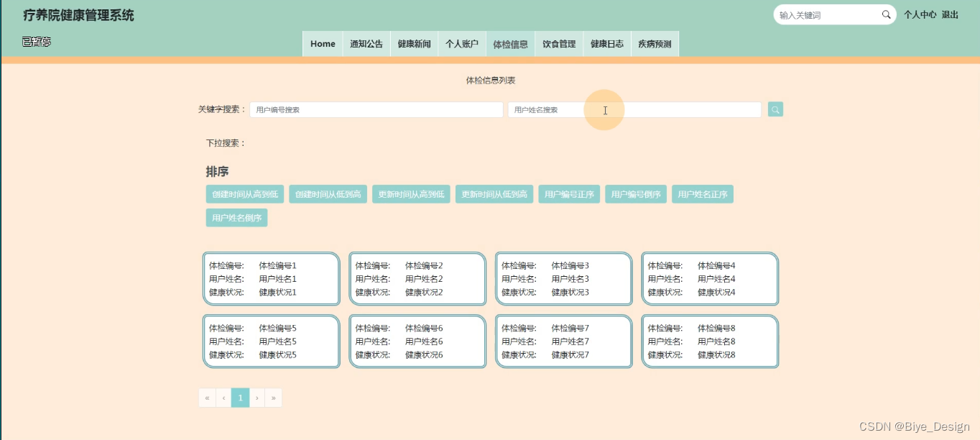Sort by 更新时间从高到低

[411, 194]
